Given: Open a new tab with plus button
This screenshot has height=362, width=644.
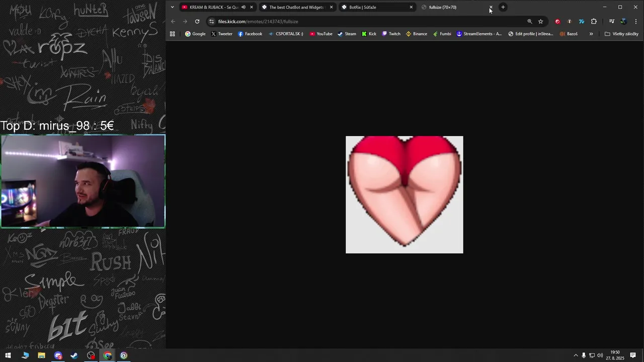Looking at the screenshot, I should [503, 7].
